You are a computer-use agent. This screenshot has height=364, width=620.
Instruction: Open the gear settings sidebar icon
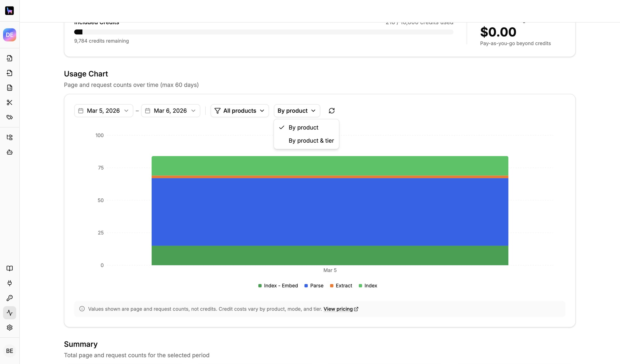[x=10, y=327]
